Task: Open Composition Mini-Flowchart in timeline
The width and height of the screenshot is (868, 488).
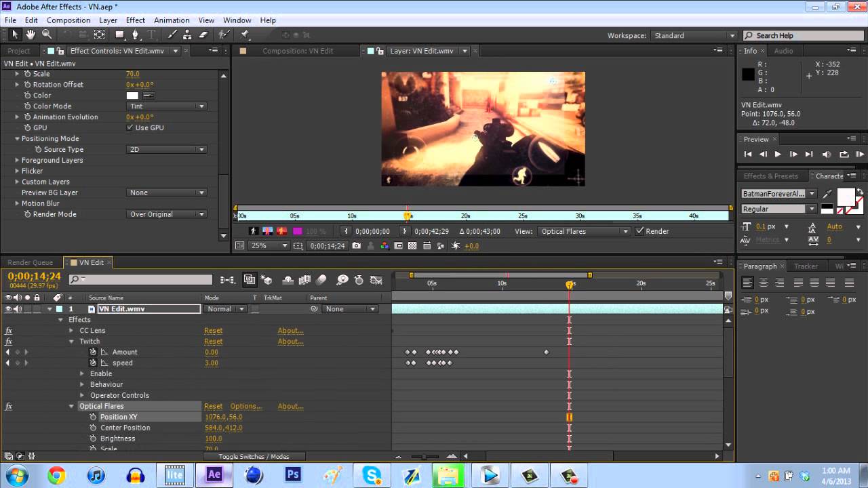Action: [x=228, y=280]
